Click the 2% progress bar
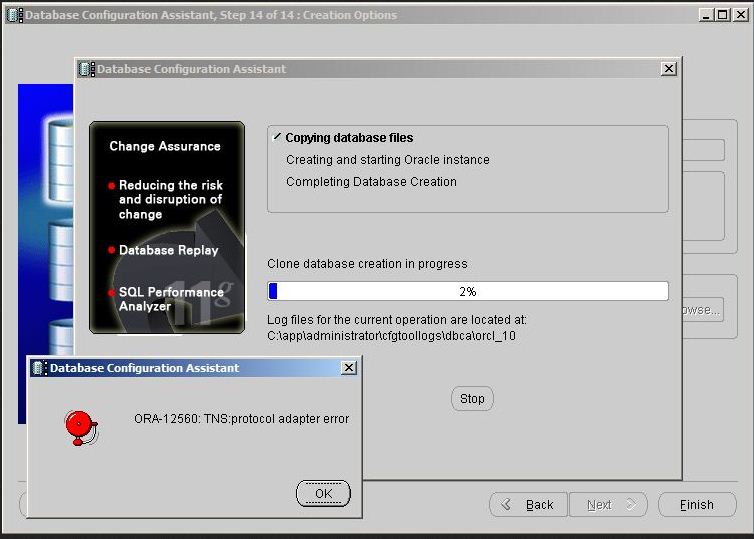This screenshot has height=539, width=754. click(467, 291)
